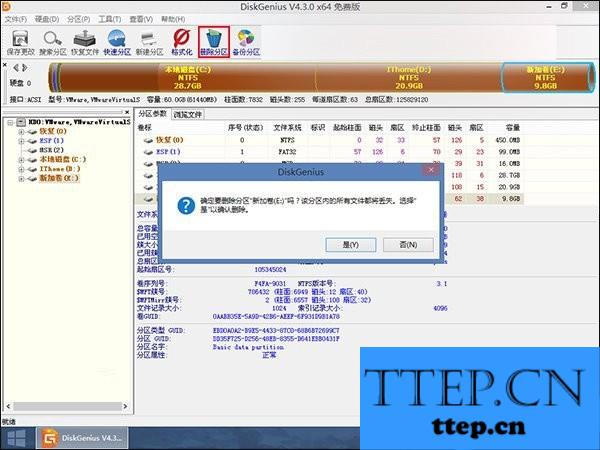This screenshot has height=450, width=600.
Task: Click the 容量 column header
Action: [512, 128]
